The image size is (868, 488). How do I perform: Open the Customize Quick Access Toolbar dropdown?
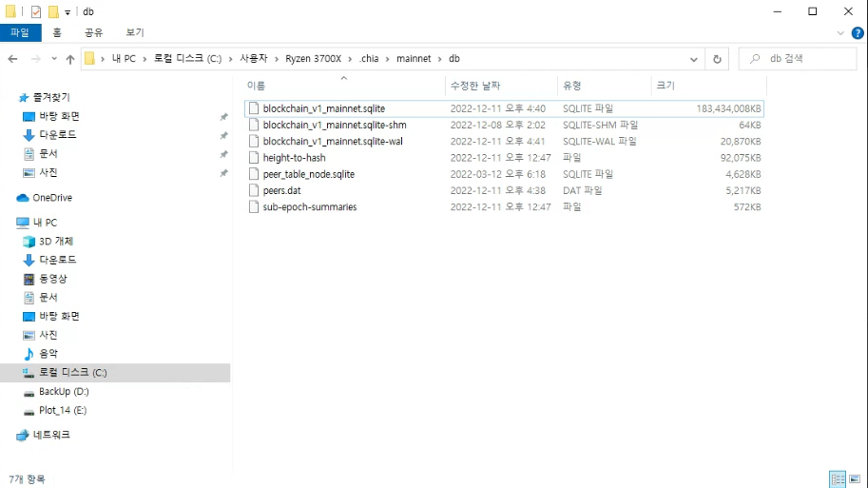pyautogui.click(x=68, y=12)
